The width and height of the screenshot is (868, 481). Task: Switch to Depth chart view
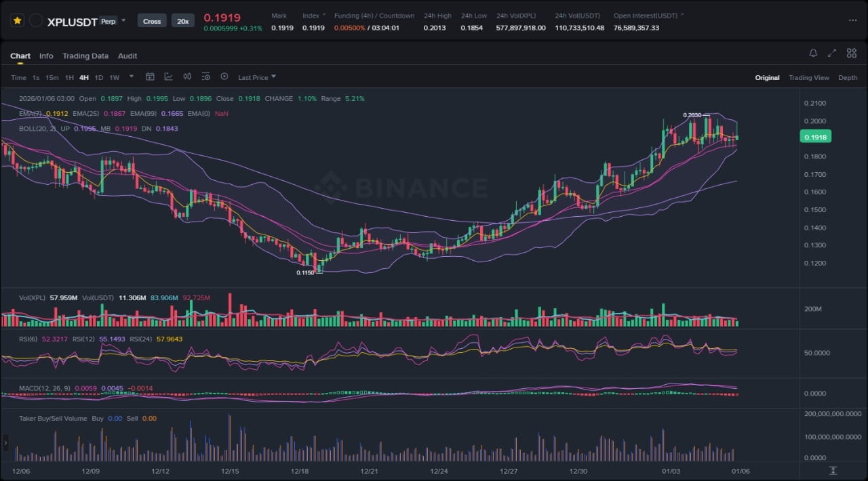[848, 78]
